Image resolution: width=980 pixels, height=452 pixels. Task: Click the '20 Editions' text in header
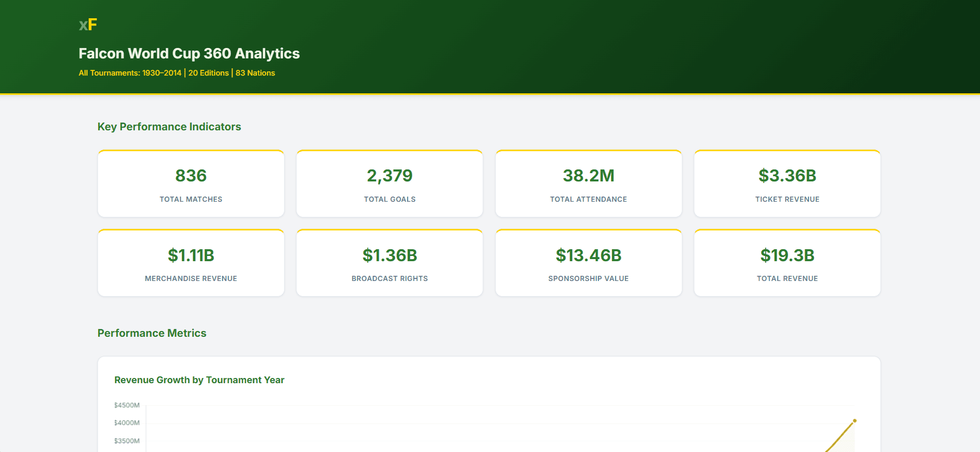[209, 73]
